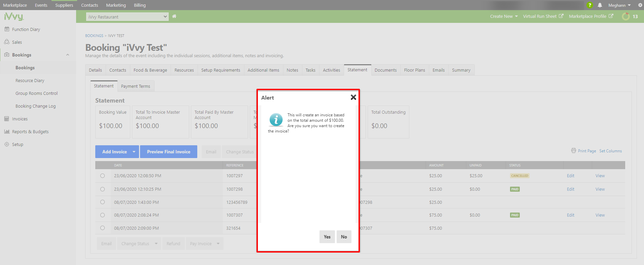Open the Pay Invoice dropdown
The image size is (644, 265).
click(x=204, y=243)
